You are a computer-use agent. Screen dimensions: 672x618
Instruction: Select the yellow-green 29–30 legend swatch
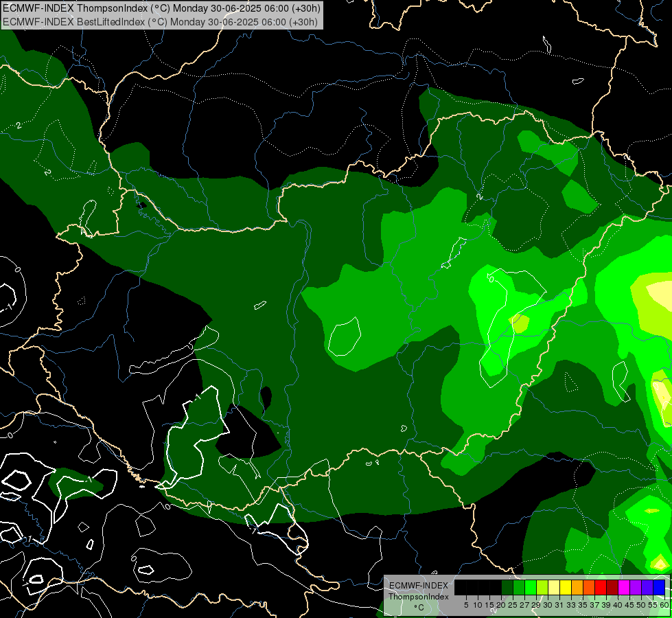[x=542, y=588]
